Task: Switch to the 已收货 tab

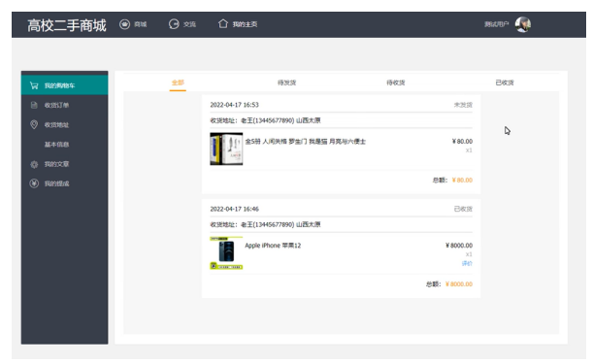Action: click(505, 83)
